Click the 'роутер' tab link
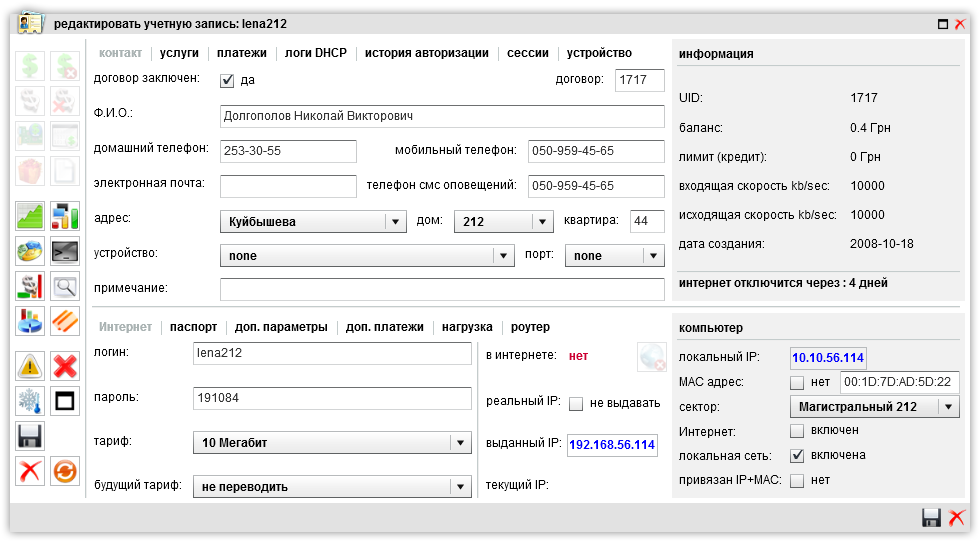Viewport: 980px width, 542px height. tap(530, 327)
